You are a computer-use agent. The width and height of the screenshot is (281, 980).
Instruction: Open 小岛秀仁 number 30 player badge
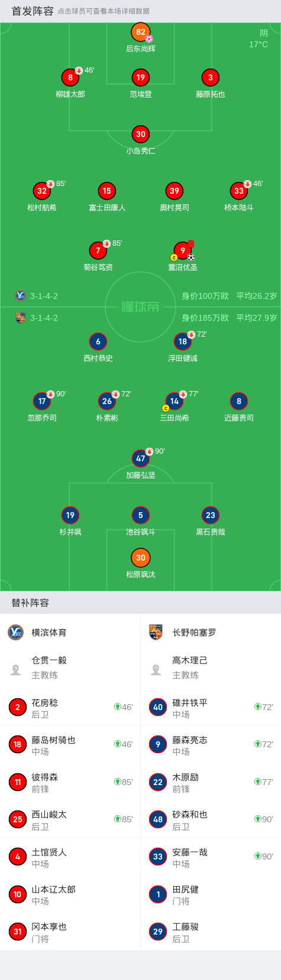point(141,134)
